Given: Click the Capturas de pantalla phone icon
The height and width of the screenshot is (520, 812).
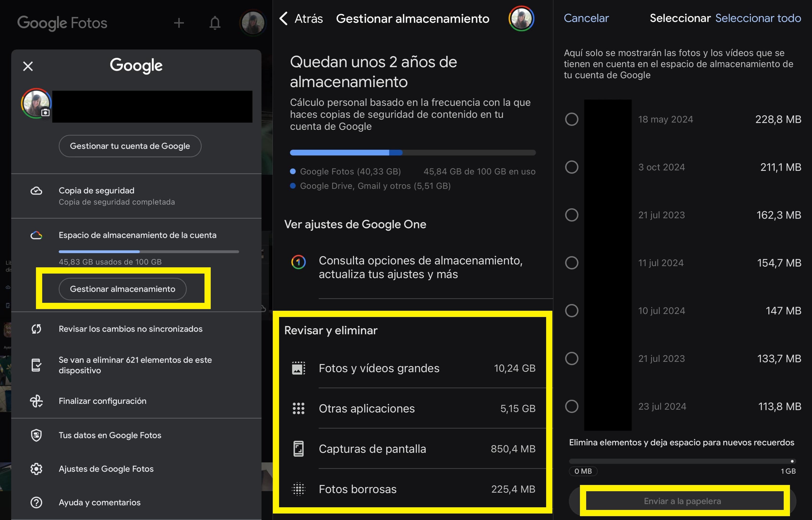Looking at the screenshot, I should [x=298, y=449].
